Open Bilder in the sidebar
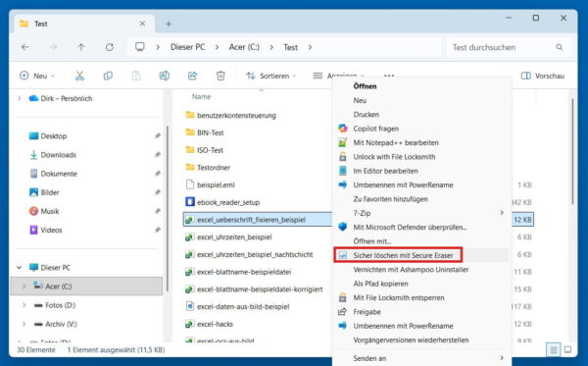Image resolution: width=588 pixels, height=366 pixels. (x=50, y=192)
